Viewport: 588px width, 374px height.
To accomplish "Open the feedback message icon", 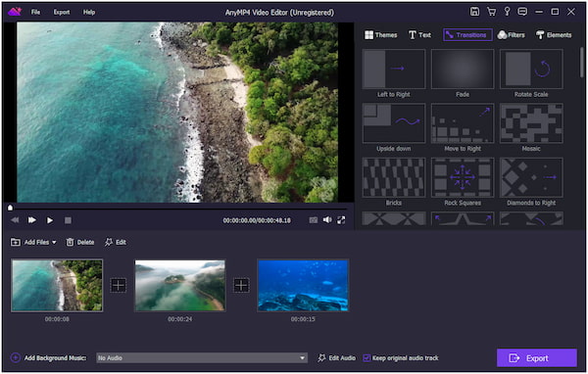I will pyautogui.click(x=522, y=12).
